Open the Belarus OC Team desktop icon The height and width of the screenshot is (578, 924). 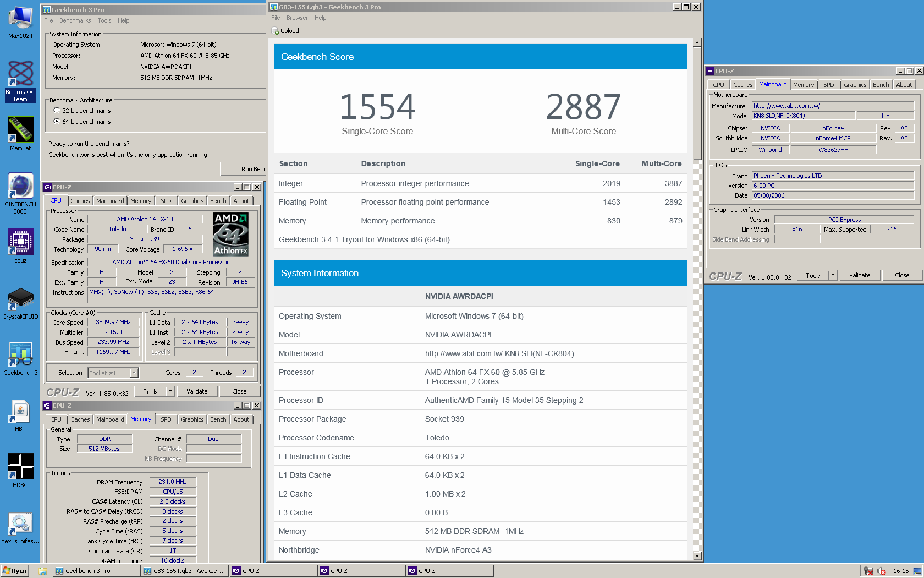point(20,81)
